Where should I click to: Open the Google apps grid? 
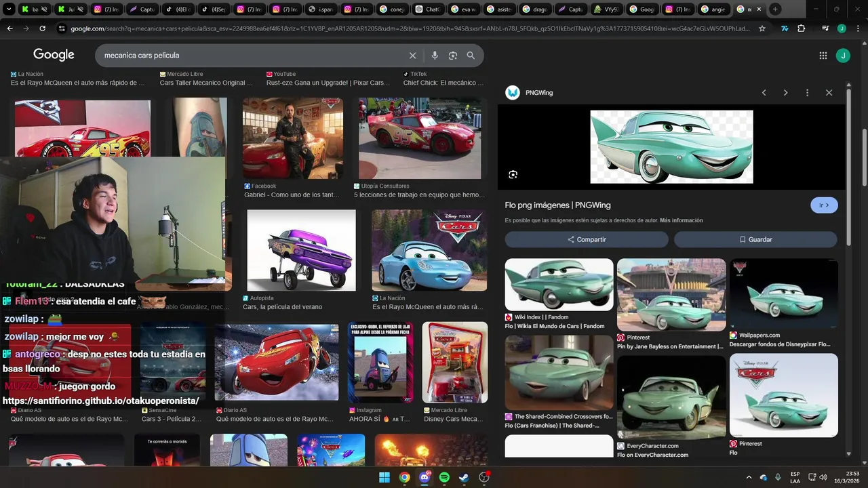coord(823,56)
